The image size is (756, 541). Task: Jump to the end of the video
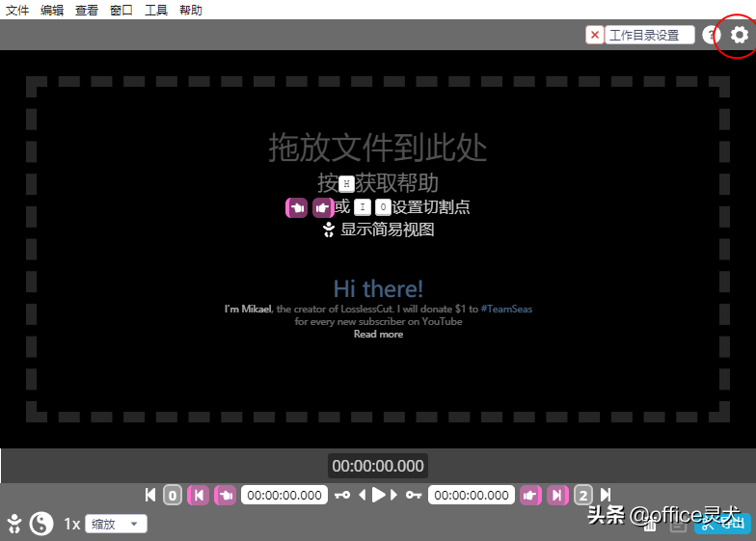click(x=606, y=495)
